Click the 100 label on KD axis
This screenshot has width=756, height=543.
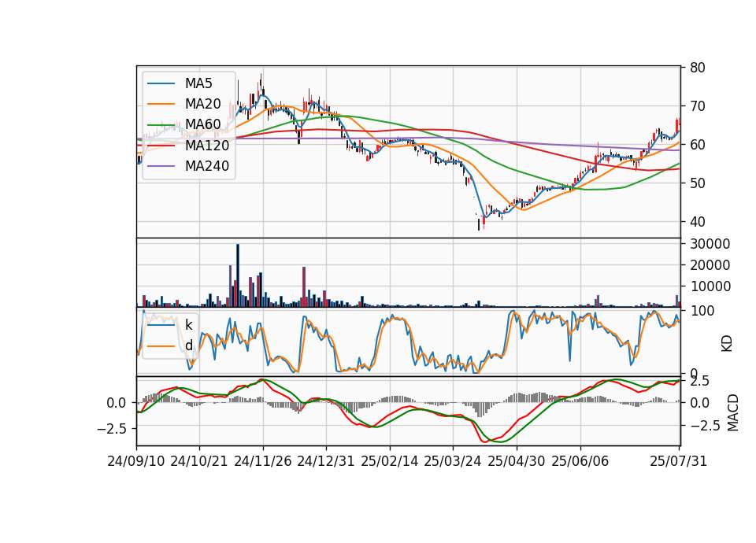click(702, 311)
